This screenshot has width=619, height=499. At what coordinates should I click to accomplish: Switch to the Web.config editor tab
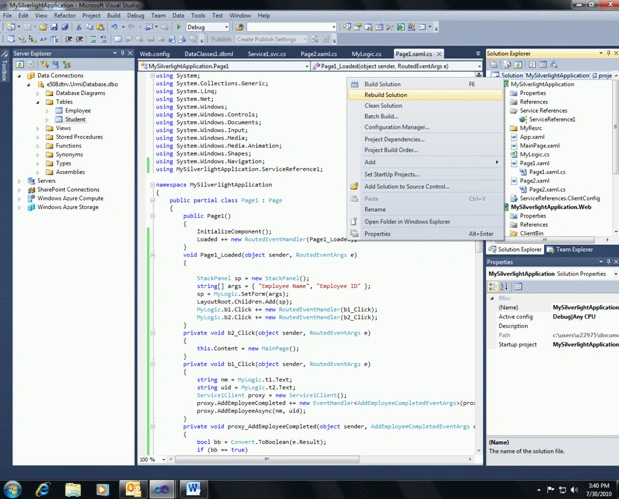(155, 54)
